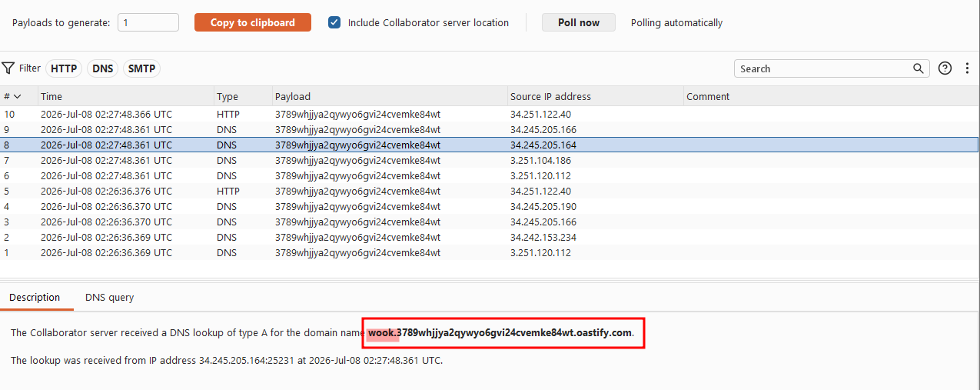Click 34.251.122.40 in row 10

[x=540, y=114]
